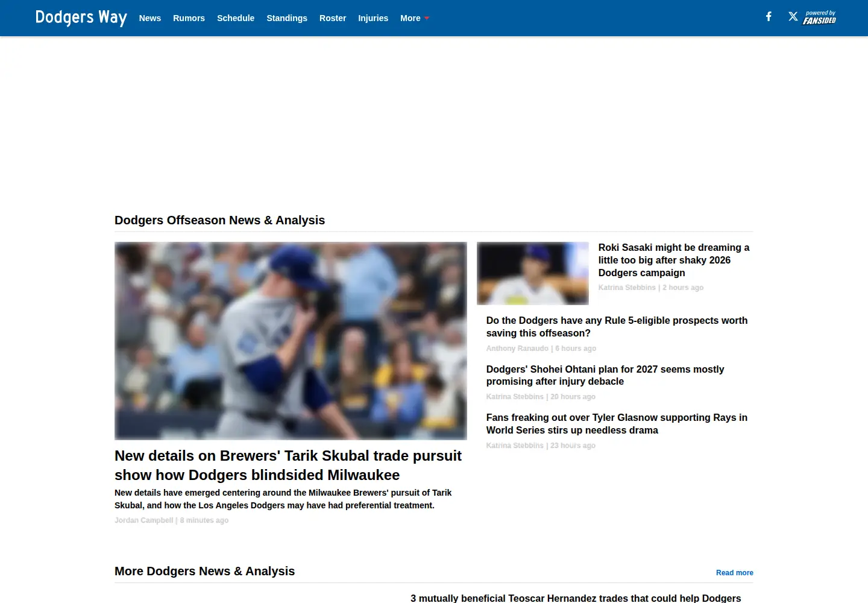
Task: Open the Standings menu item
Action: [287, 18]
